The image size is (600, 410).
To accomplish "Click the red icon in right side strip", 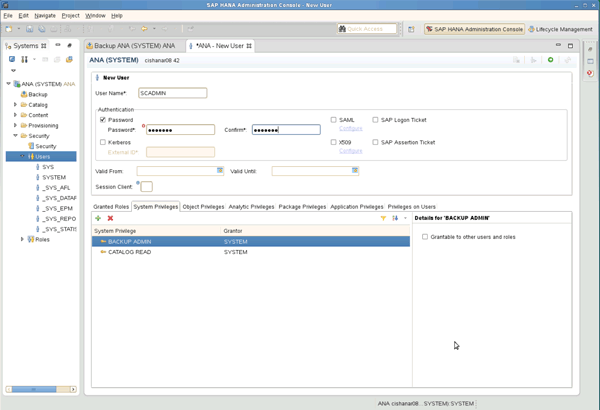I will pyautogui.click(x=590, y=73).
